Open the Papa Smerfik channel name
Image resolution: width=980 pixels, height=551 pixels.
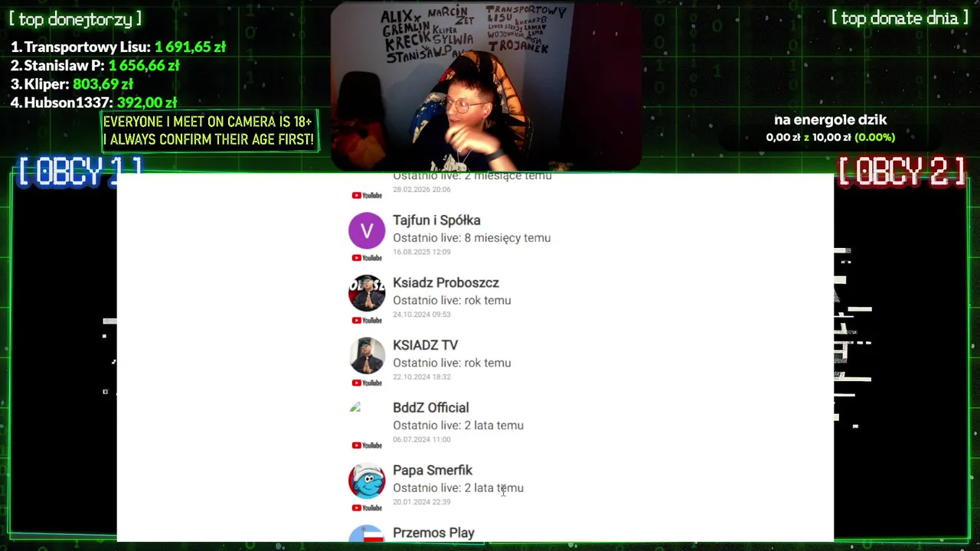click(433, 471)
